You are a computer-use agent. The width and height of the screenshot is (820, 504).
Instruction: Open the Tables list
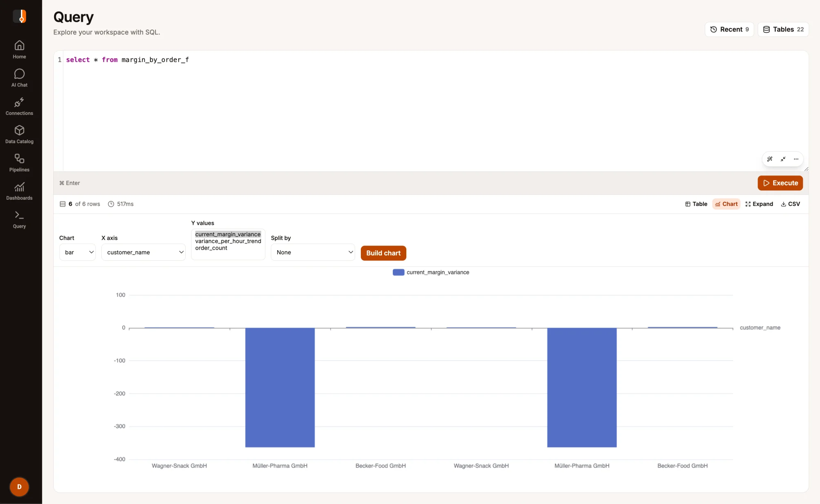pyautogui.click(x=783, y=30)
